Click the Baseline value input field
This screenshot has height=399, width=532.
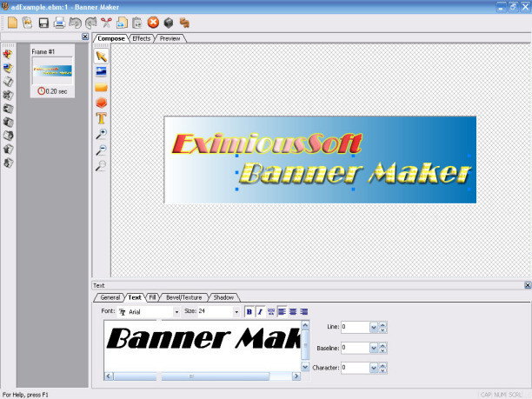pyautogui.click(x=356, y=348)
